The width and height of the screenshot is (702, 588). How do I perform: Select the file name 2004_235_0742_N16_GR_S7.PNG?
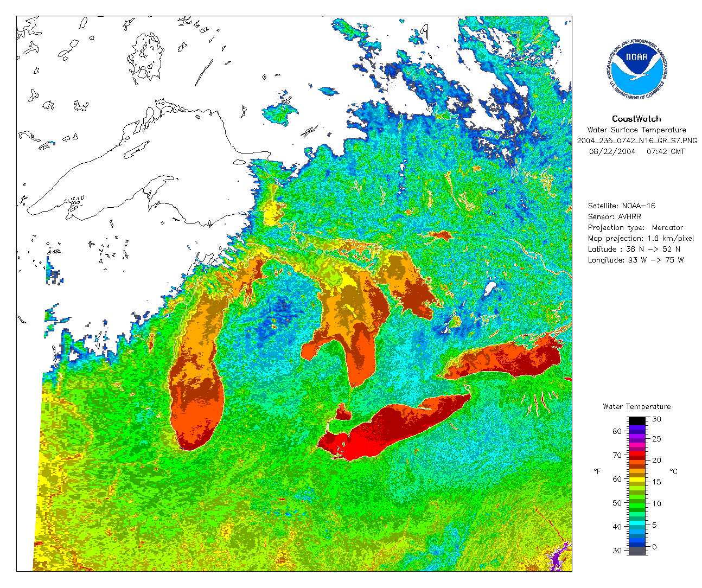tap(637, 141)
